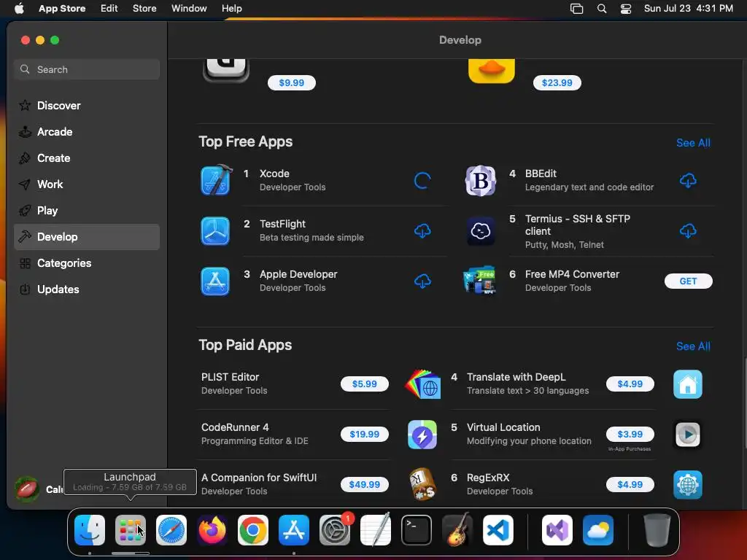The width and height of the screenshot is (747, 560).
Task: Open the Virtual Location app icon
Action: (x=422, y=435)
